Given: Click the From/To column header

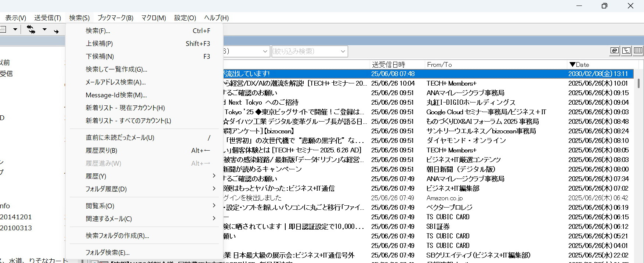Looking at the screenshot, I should (x=439, y=65).
